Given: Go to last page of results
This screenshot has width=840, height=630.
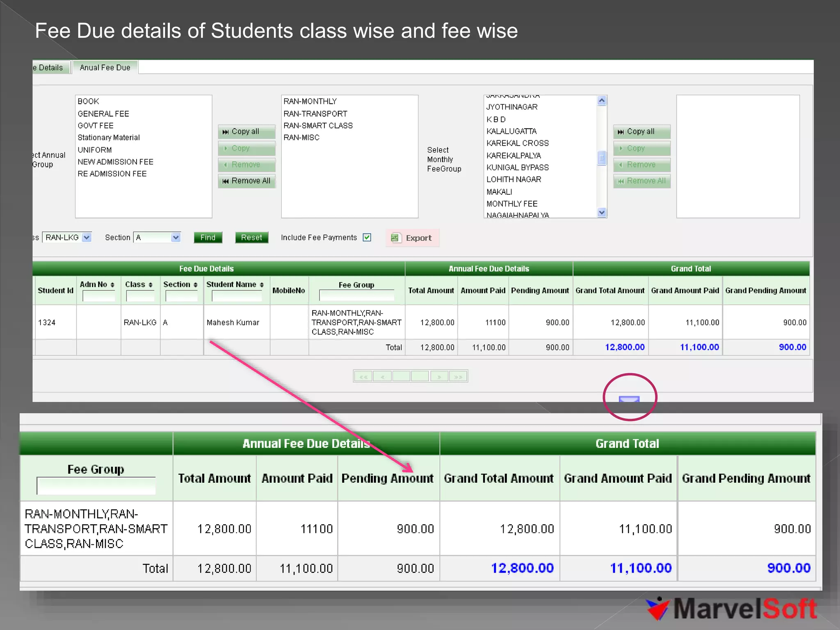Looking at the screenshot, I should [x=458, y=377].
